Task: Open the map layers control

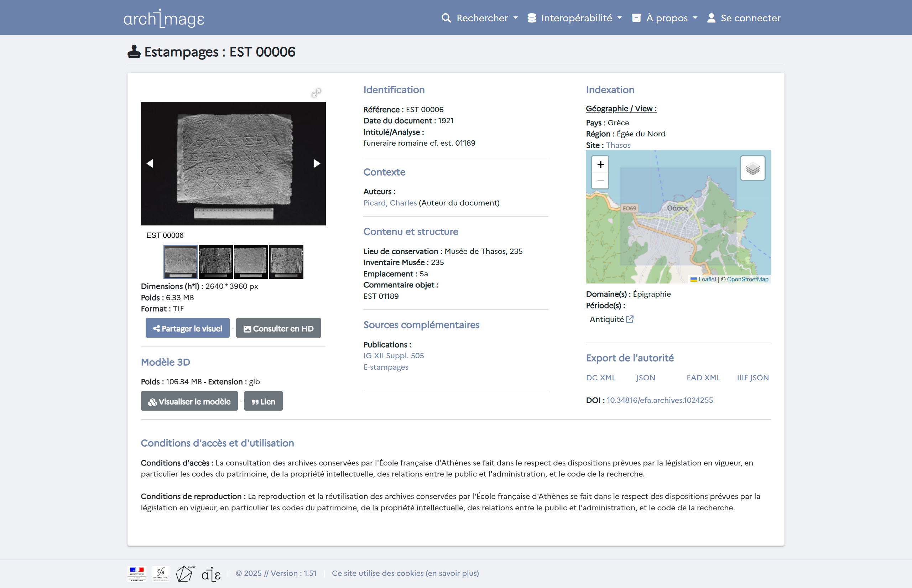Action: click(752, 168)
